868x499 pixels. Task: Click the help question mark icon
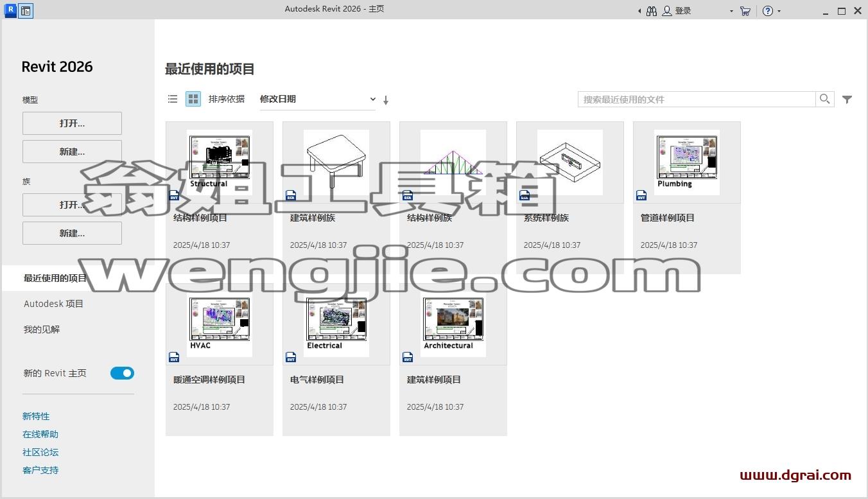(x=768, y=11)
